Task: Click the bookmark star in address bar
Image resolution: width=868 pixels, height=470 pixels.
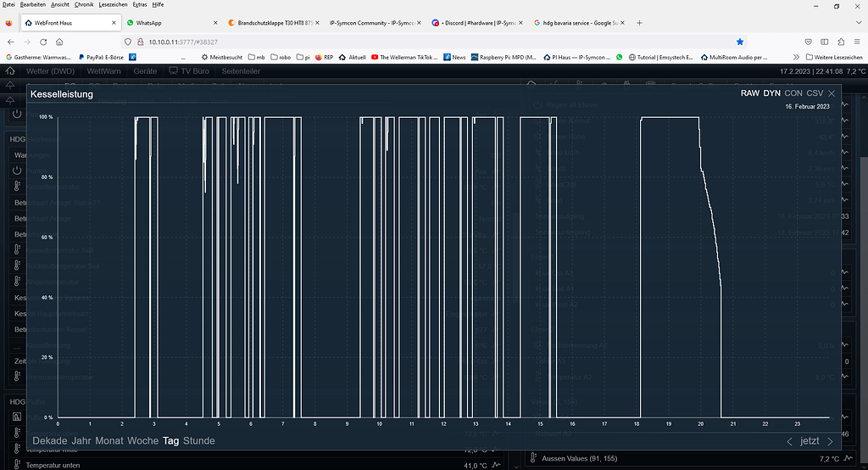Action: click(739, 41)
